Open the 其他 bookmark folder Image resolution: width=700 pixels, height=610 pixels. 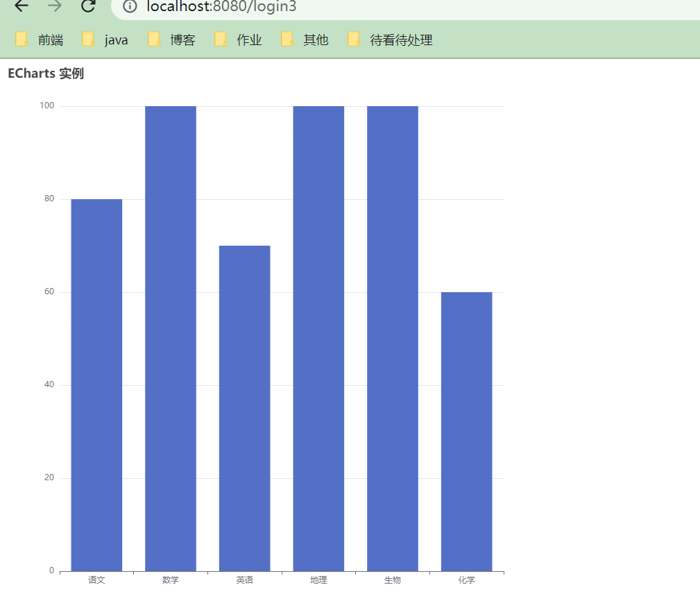pyautogui.click(x=305, y=40)
